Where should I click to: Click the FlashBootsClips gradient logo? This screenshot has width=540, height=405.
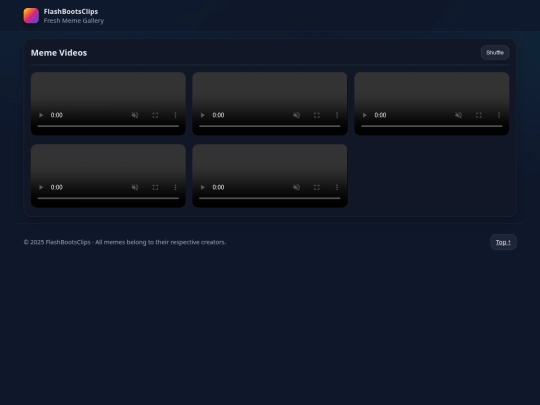pos(31,16)
